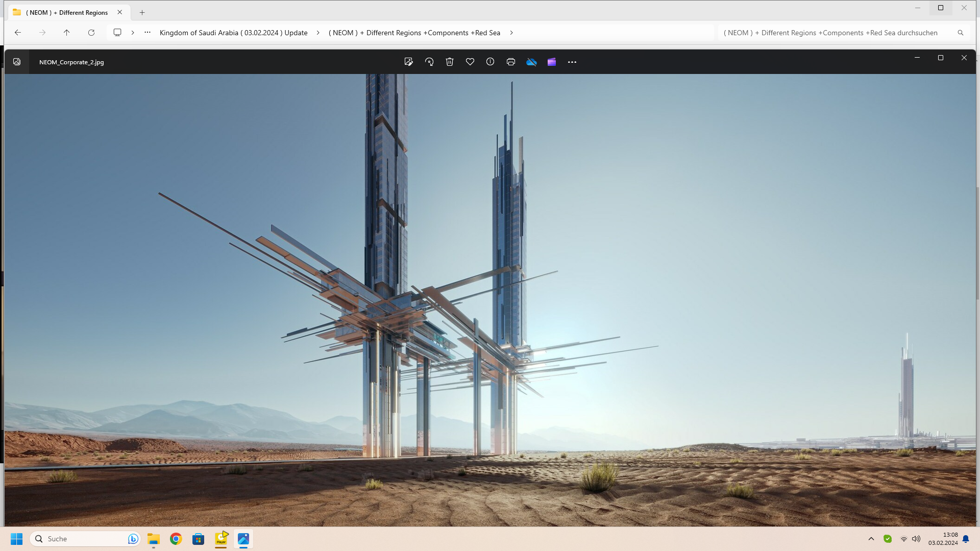The height and width of the screenshot is (551, 980).
Task: Open the clock showing 13:08 03.02.2024
Action: point(943,539)
